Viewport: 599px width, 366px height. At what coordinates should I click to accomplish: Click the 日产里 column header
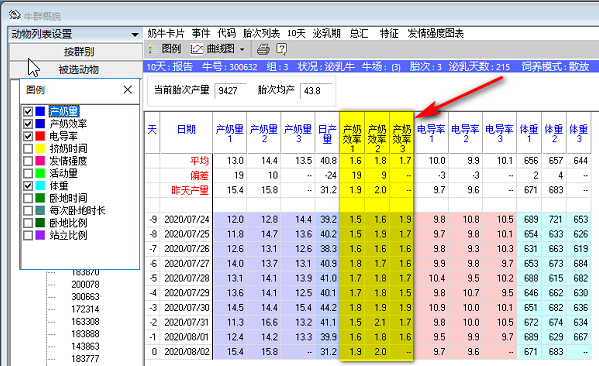pos(327,133)
